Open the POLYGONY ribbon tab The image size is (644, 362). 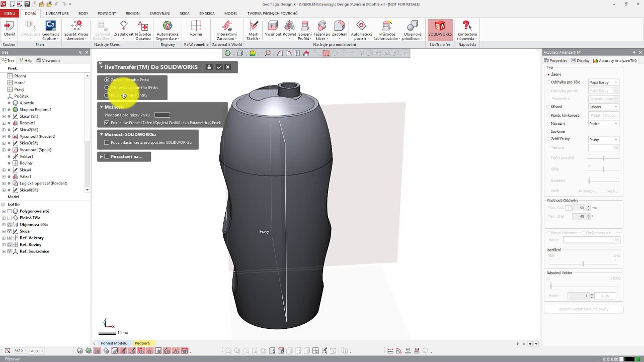(x=107, y=14)
